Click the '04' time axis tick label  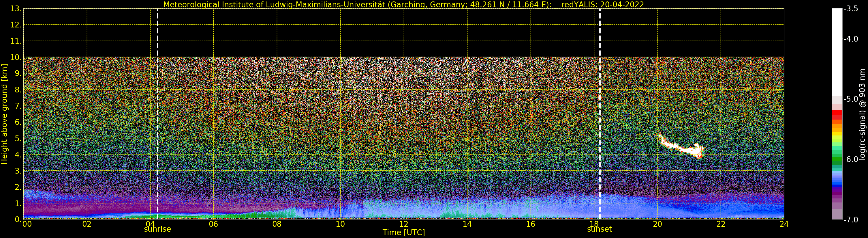150,224
